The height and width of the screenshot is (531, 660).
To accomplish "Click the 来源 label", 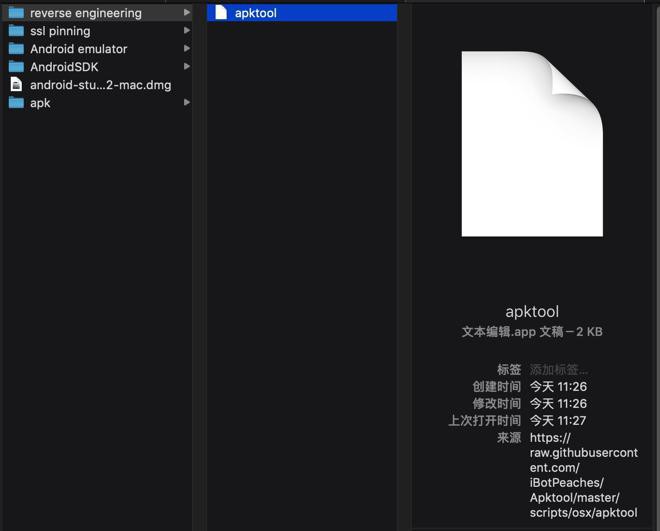I will click(509, 438).
